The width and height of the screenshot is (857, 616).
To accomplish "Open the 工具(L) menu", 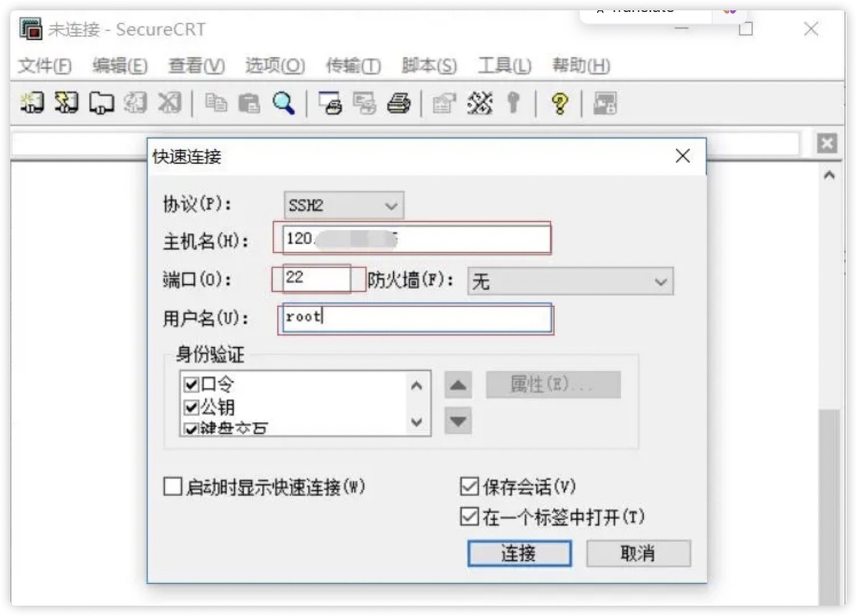I will click(x=505, y=66).
